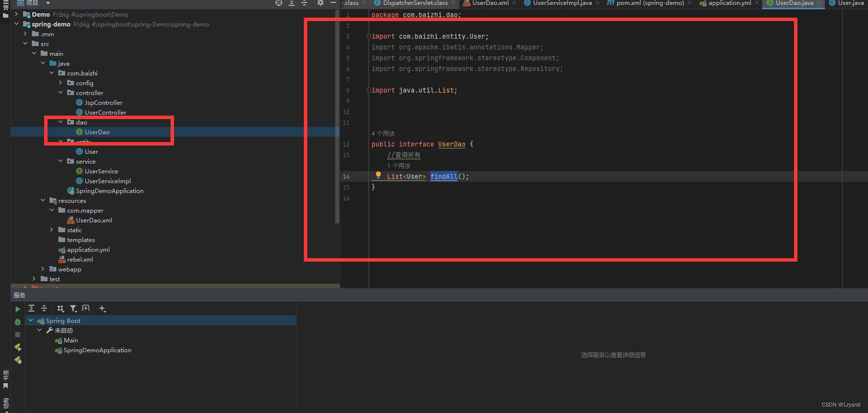Click the '4 个用法' usages hint
The width and height of the screenshot is (868, 413).
click(383, 133)
